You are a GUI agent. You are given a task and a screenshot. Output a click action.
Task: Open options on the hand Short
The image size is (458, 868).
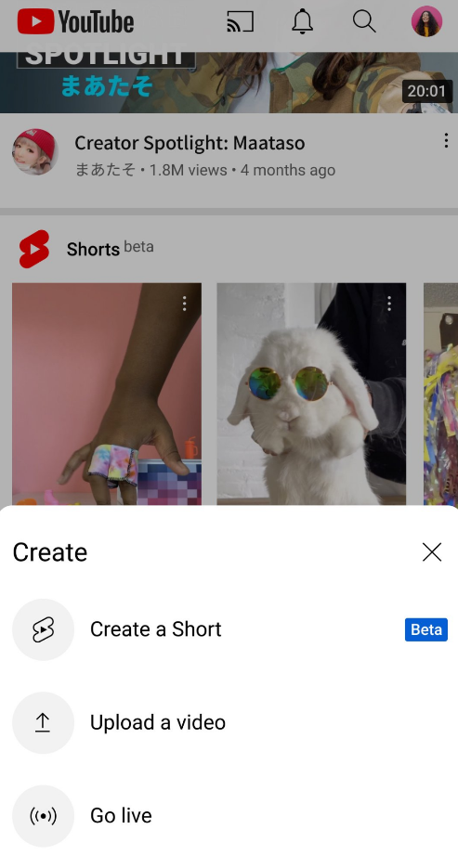point(185,304)
